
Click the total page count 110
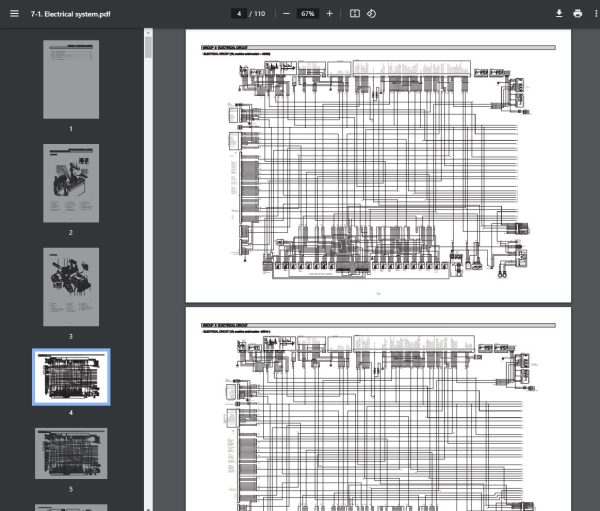point(259,14)
